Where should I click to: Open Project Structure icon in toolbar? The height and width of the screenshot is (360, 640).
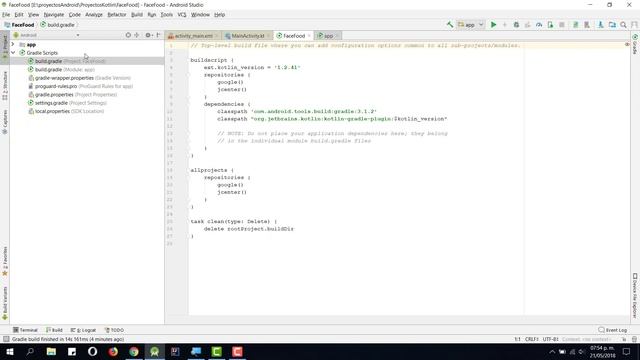[x=612, y=25]
